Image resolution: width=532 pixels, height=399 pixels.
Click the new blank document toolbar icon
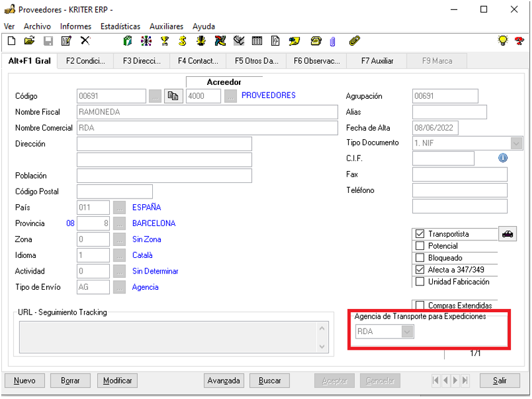[x=11, y=41]
